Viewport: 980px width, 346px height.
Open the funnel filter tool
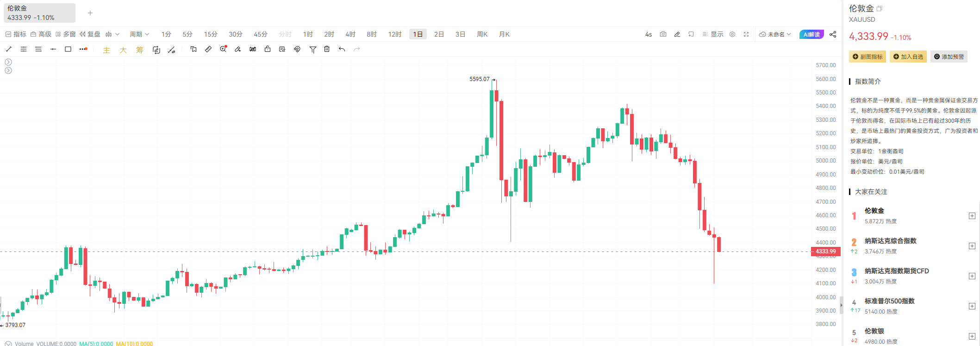(312, 49)
